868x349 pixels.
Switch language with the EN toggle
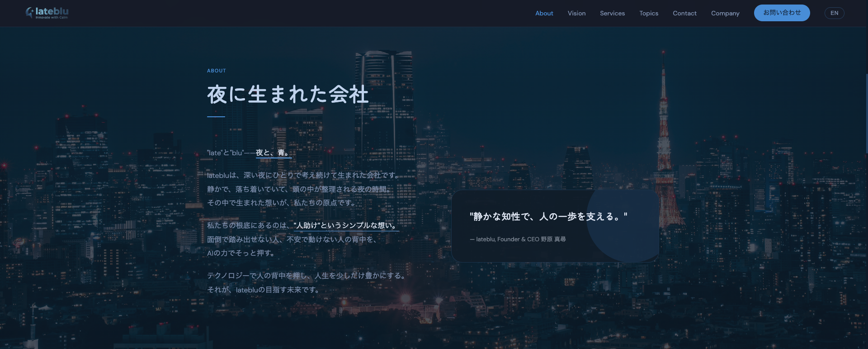coord(834,13)
